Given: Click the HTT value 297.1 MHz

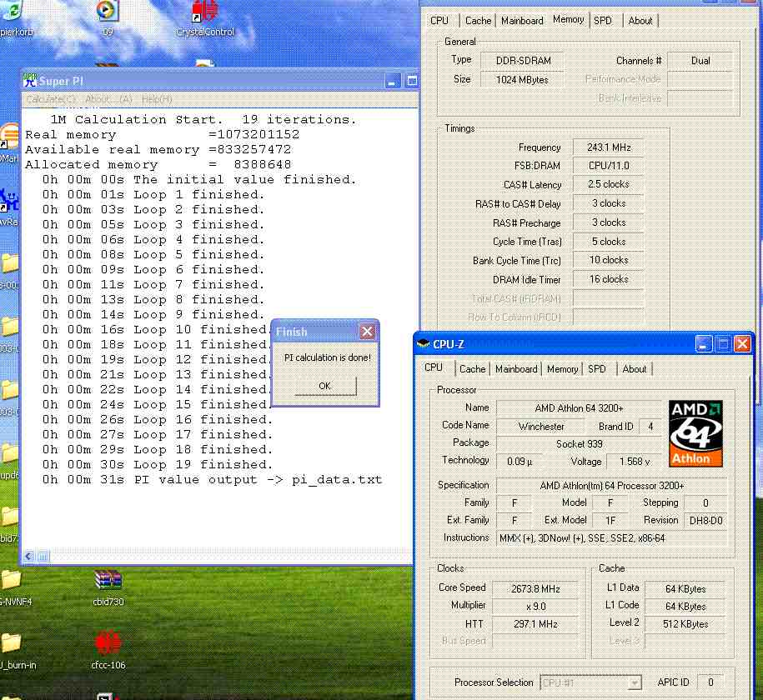Looking at the screenshot, I should pos(535,623).
